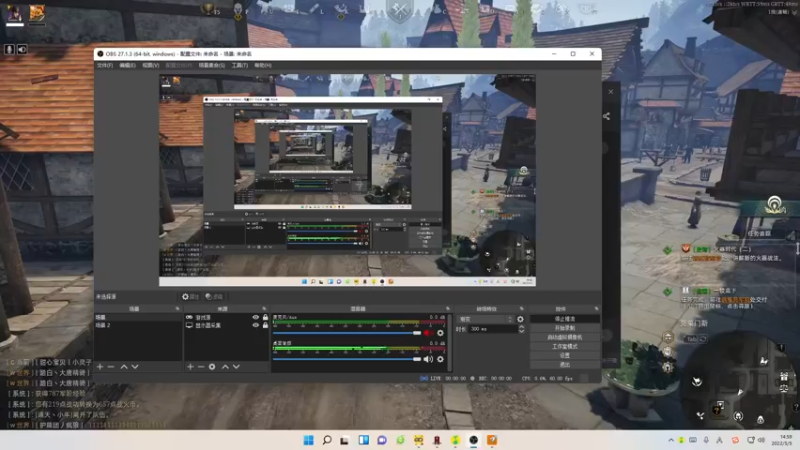800x450 pixels.
Task: Click the 开始录制 start recording button
Action: (x=565, y=328)
